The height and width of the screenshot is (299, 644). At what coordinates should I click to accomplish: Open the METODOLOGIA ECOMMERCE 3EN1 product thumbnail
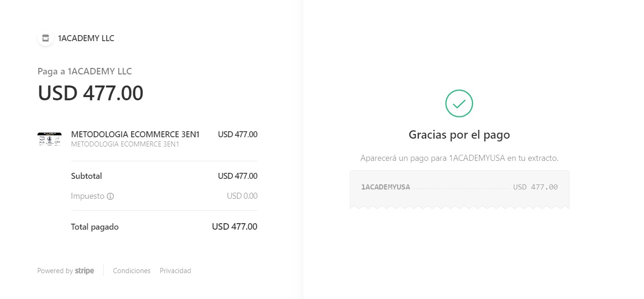click(x=50, y=139)
